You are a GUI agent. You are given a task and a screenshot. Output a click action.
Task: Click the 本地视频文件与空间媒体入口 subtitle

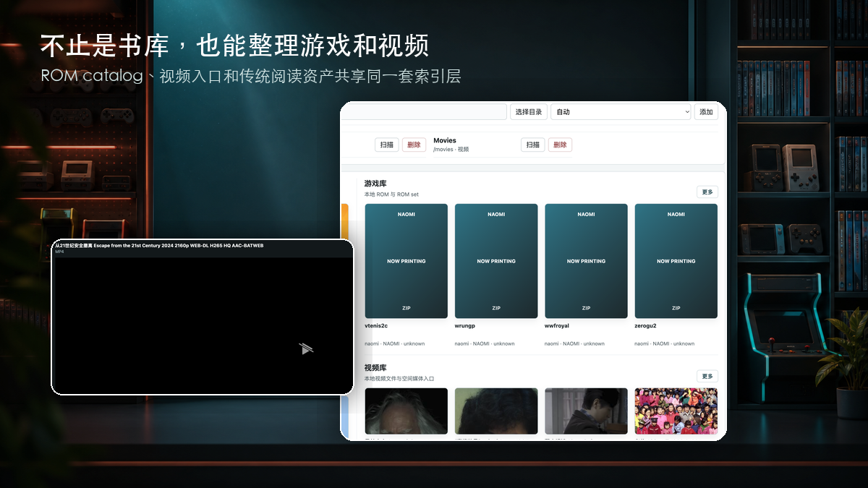click(x=399, y=379)
